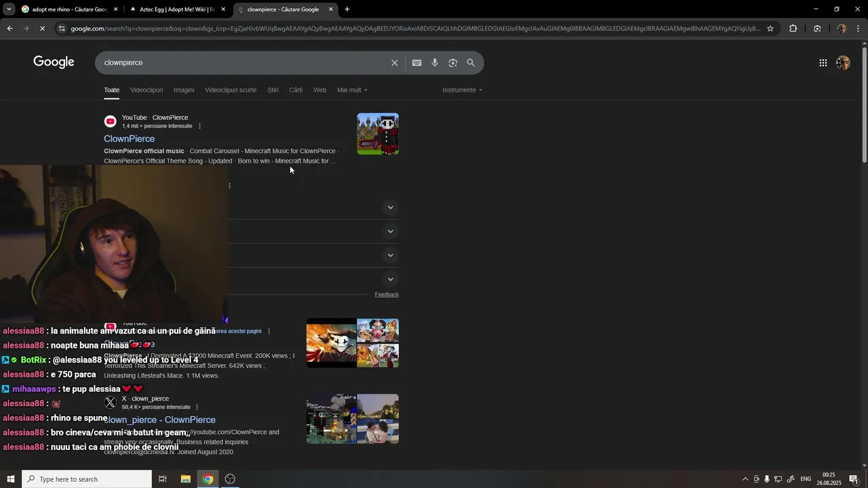Screen dimensions: 868x488
Task: Open the Windows notification center
Action: tap(854, 479)
